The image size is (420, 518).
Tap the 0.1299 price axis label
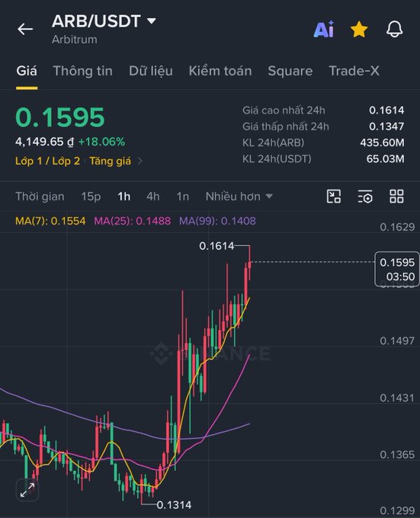(397, 510)
